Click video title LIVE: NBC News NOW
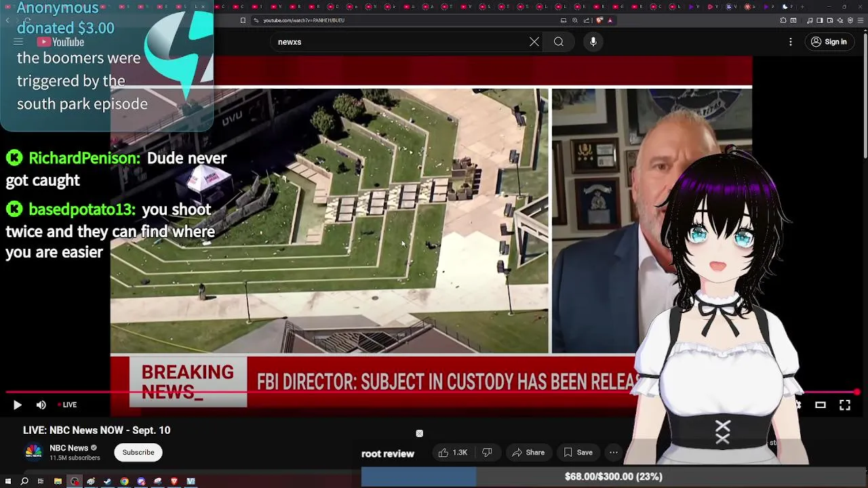 click(97, 430)
